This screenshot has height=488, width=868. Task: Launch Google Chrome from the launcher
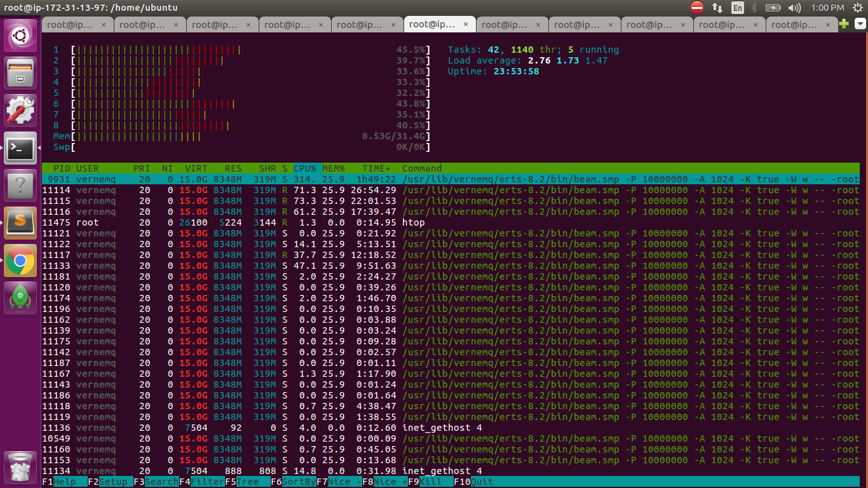tap(19, 261)
